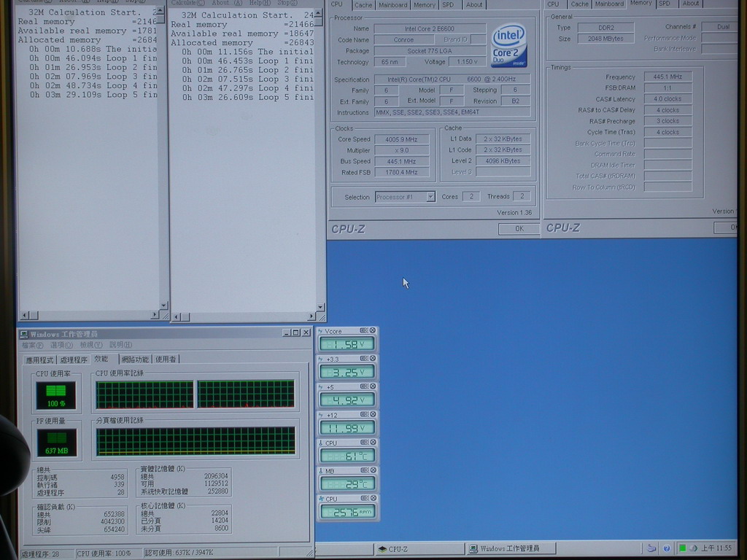
Task: Click the memory Frequency value 445.1 MHz
Action: (x=667, y=77)
